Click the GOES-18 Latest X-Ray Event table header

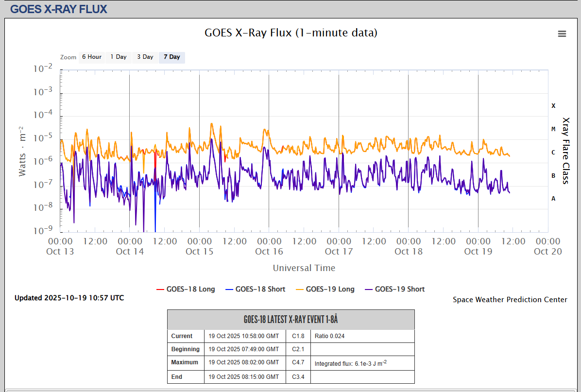point(290,320)
